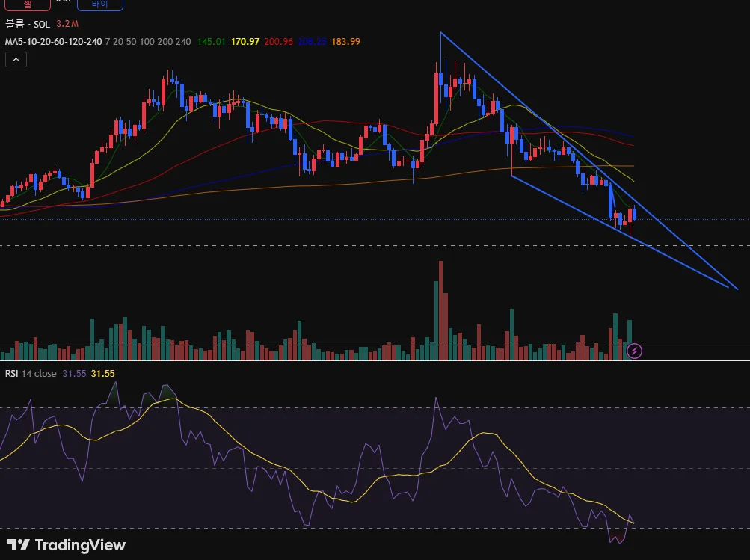This screenshot has width=750, height=560.
Task: Click the purple lightning bolt icon
Action: point(634,351)
